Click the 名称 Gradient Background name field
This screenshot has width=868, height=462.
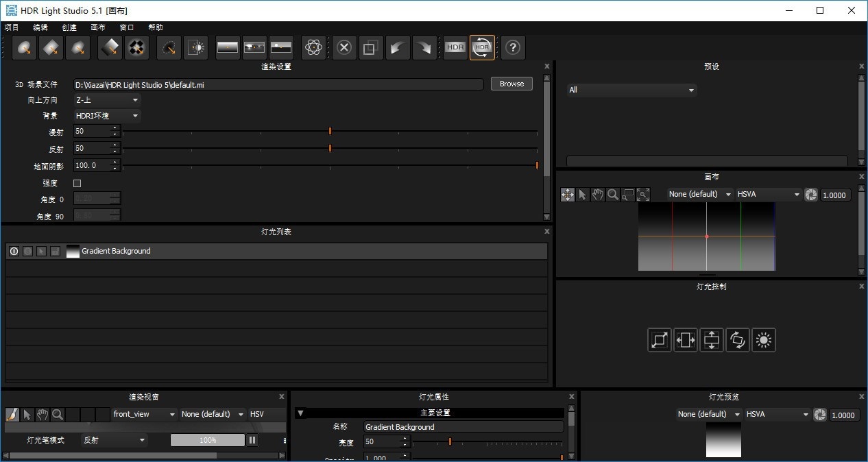(463, 427)
